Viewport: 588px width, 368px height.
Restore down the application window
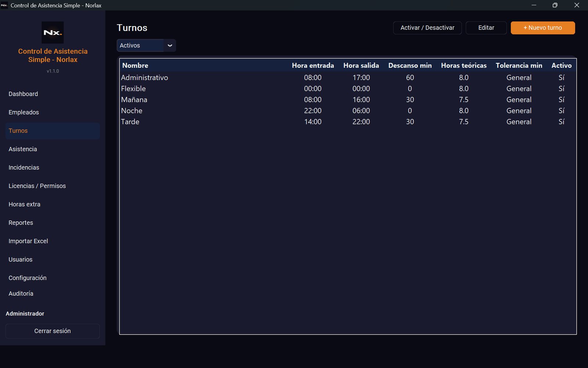tap(555, 5)
